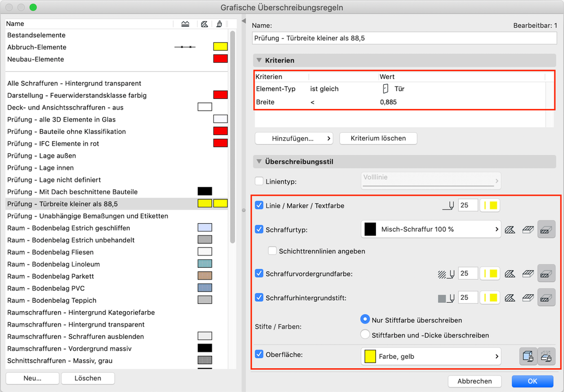Viewport: 564px width, 392px height.
Task: Uncheck Schraffurvordergrundfarbe checkbox
Action: tap(259, 273)
